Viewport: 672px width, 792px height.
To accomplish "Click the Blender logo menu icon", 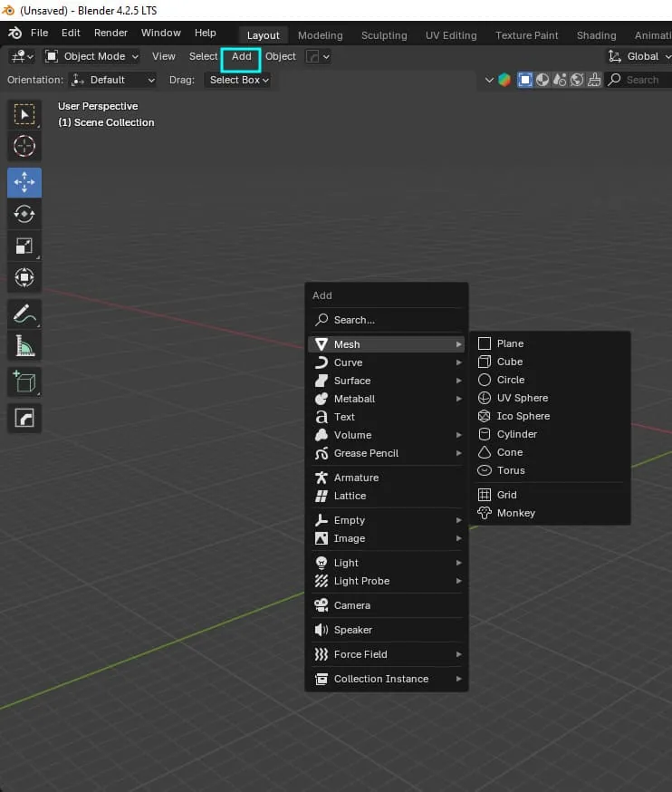I will pos(14,33).
